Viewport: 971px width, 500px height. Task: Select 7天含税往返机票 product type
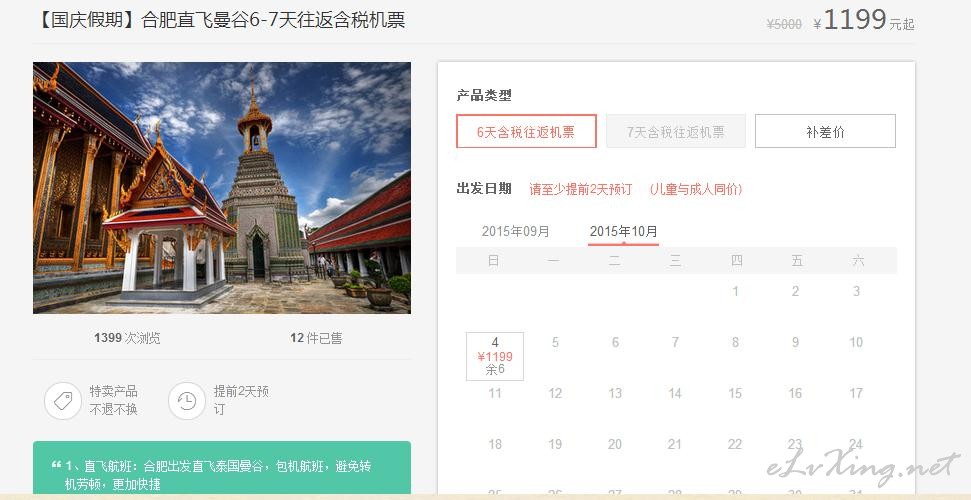(x=676, y=131)
